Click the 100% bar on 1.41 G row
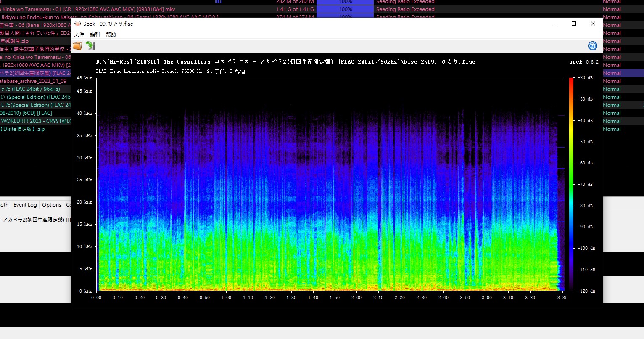 click(345, 9)
